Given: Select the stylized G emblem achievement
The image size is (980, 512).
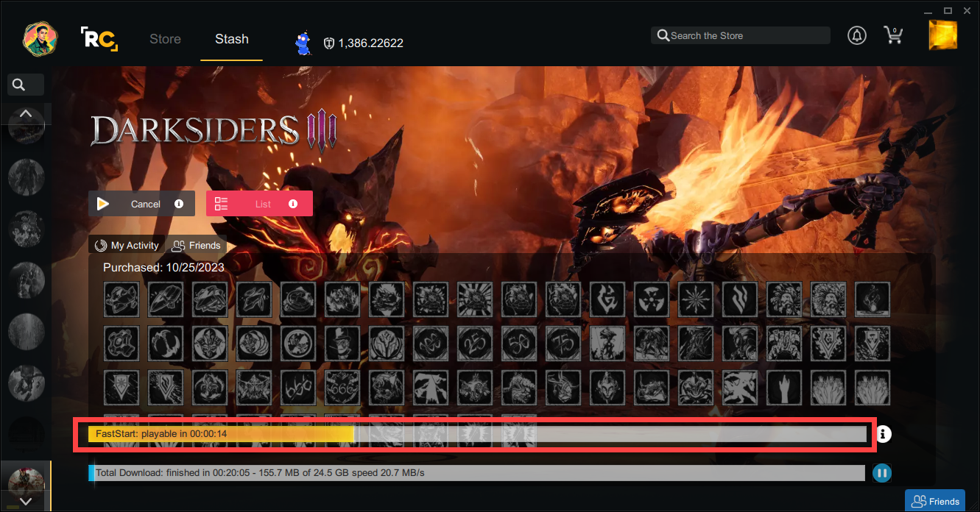Looking at the screenshot, I should (607, 299).
